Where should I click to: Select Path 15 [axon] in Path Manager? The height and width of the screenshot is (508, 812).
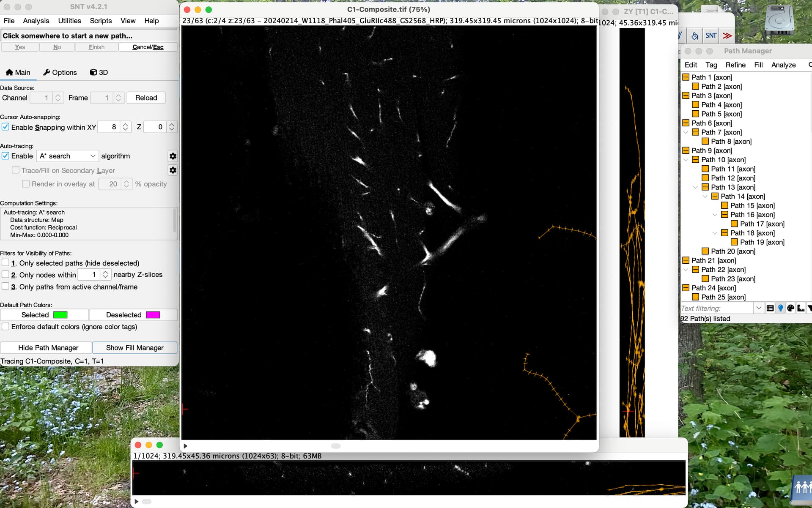[x=753, y=205]
